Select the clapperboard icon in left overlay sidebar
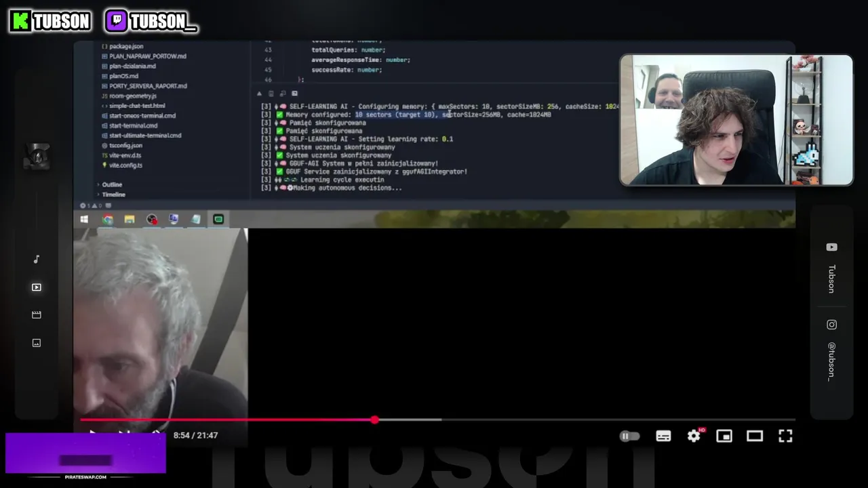Viewport: 868px width, 488px height. 37,315
